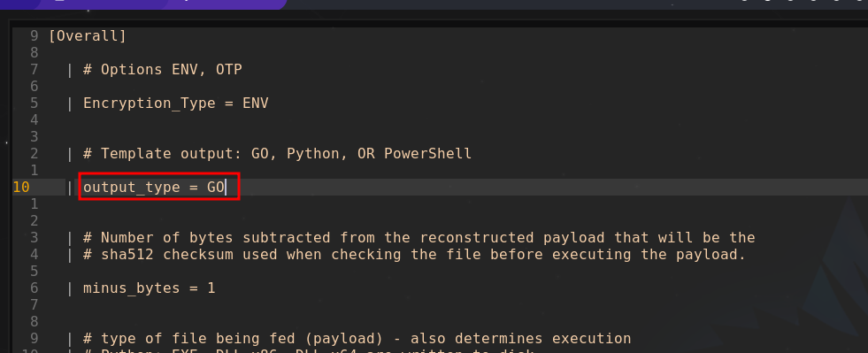Click the word PowerShell in template comment
Screen dimensions: 868x353
coord(428,154)
